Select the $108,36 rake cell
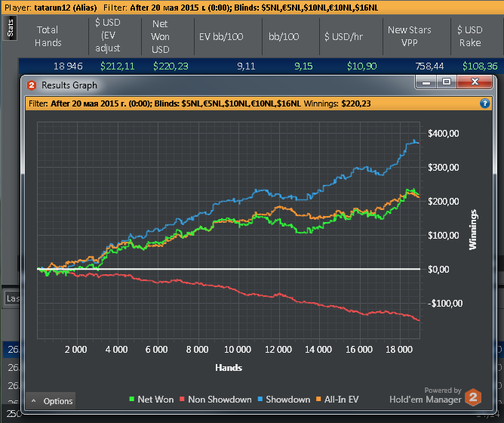Image resolution: width=504 pixels, height=423 pixels. click(x=480, y=66)
